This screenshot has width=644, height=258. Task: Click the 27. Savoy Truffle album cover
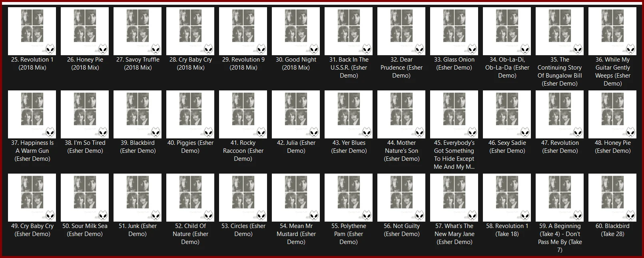138,31
